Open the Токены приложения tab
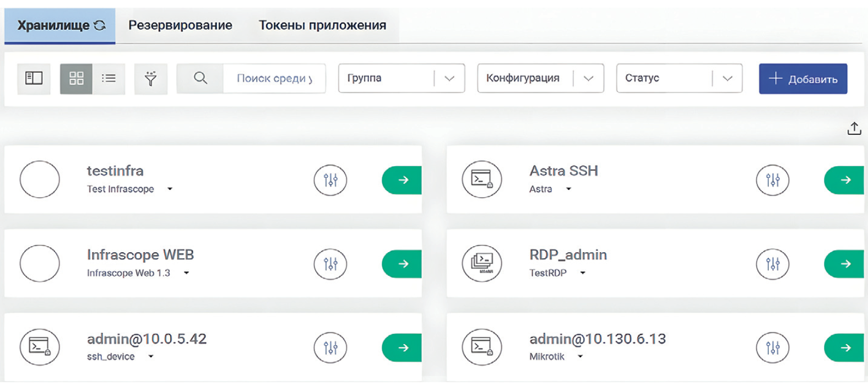Screen dimensions: 868x386 pyautogui.click(x=322, y=25)
